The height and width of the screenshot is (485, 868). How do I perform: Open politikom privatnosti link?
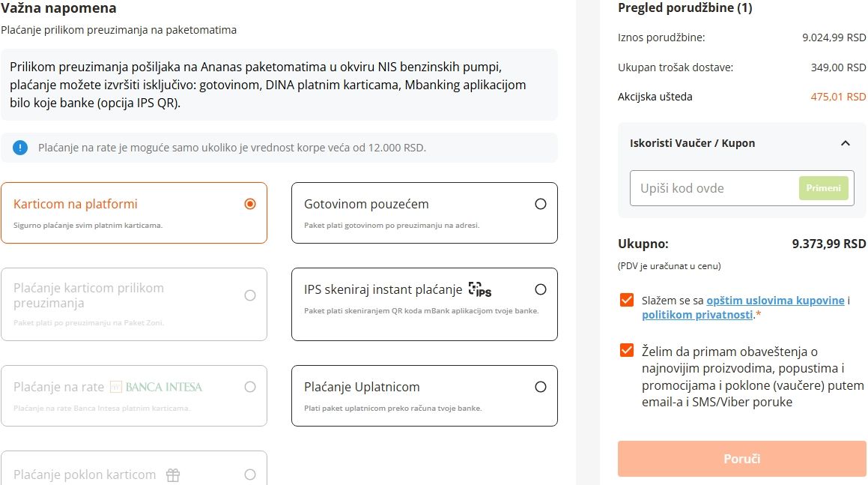696,315
